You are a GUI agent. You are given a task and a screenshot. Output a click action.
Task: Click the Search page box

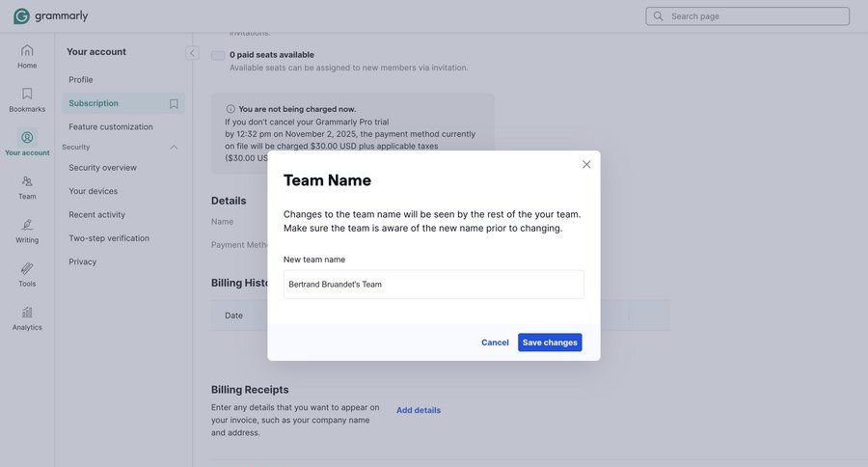pyautogui.click(x=747, y=16)
